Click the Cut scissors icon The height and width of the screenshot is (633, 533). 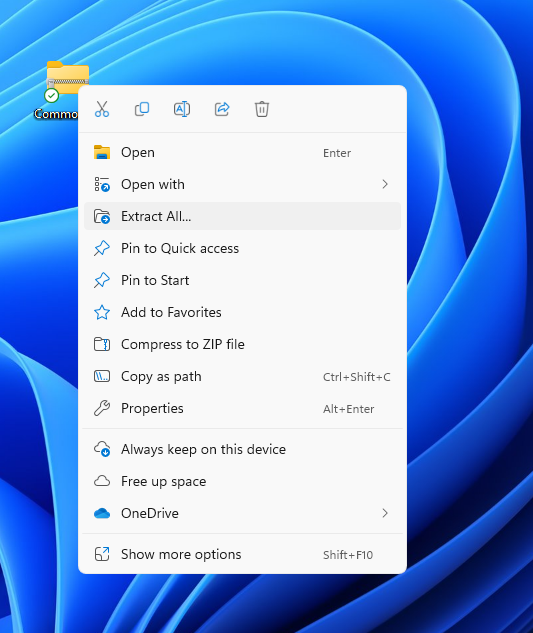tap(102, 109)
